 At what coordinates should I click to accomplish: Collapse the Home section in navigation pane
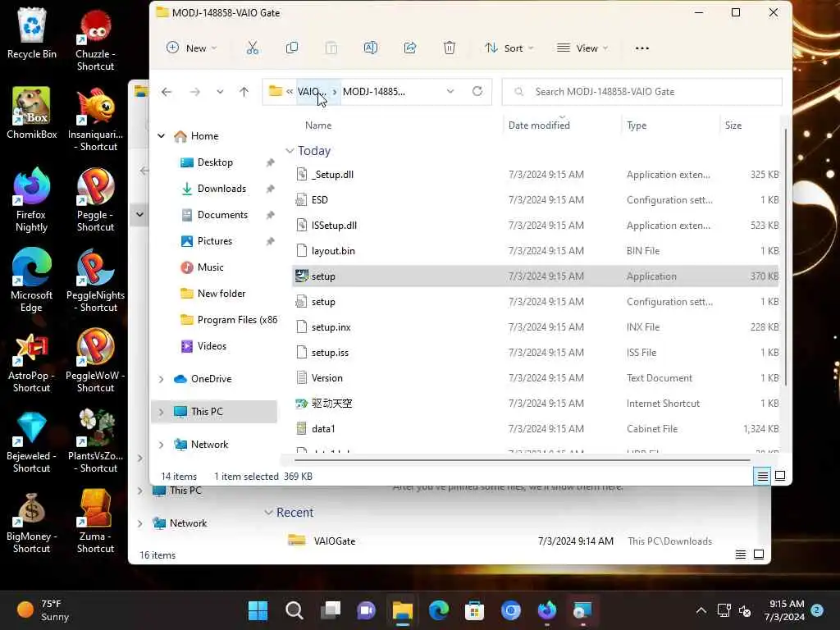click(x=162, y=136)
